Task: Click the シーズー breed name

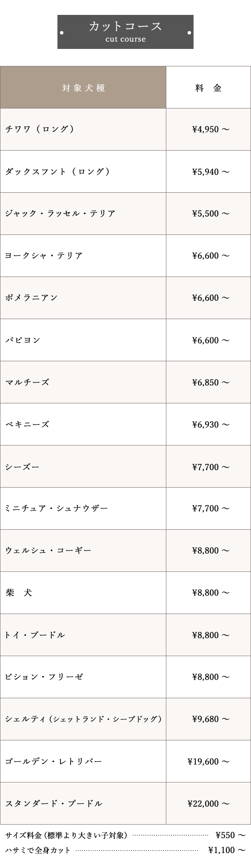Action: [23, 467]
